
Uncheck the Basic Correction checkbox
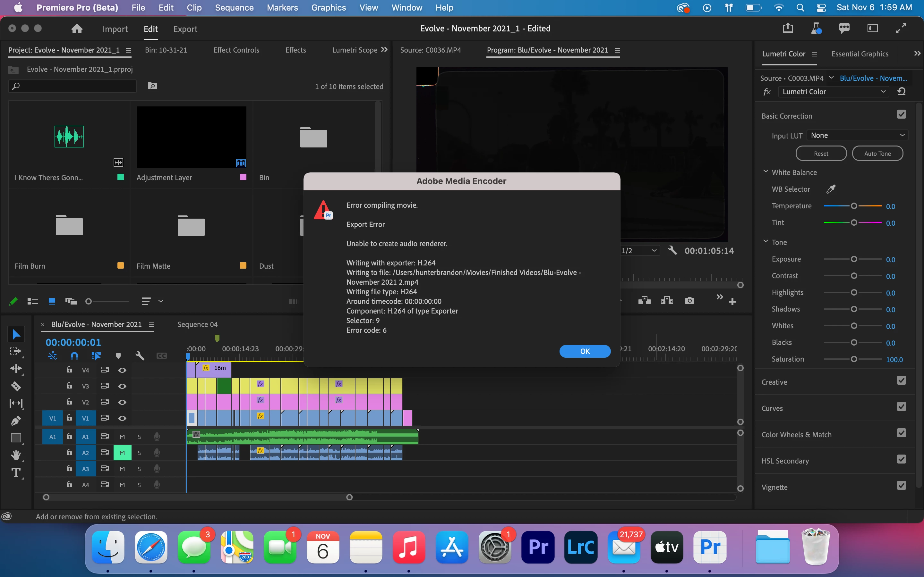[901, 114]
